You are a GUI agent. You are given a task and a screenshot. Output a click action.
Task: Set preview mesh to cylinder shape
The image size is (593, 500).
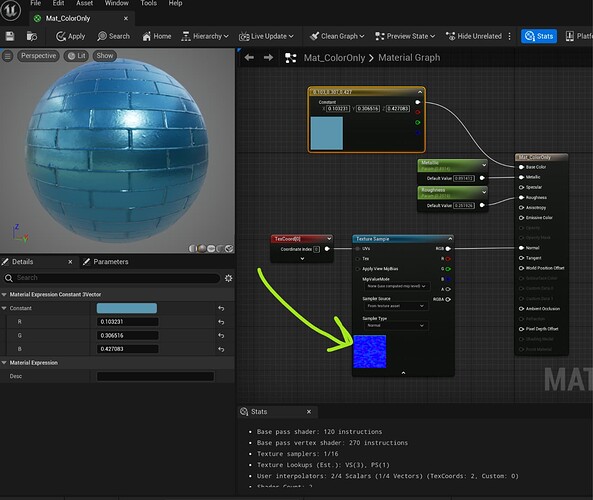[x=193, y=248]
